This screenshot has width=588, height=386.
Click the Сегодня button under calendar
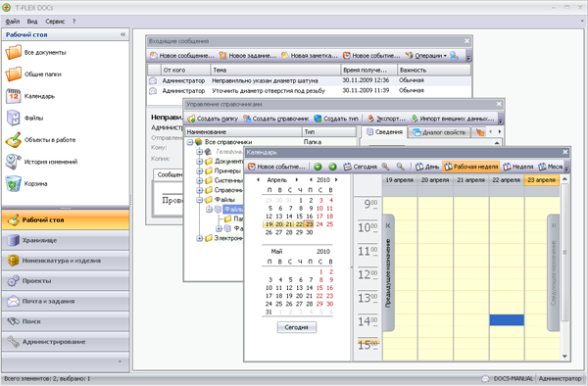[296, 327]
